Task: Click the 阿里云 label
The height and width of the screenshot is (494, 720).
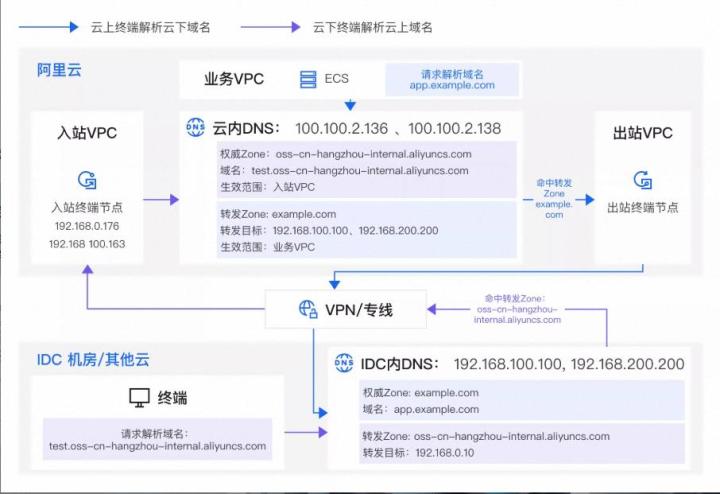Action: 59,70
